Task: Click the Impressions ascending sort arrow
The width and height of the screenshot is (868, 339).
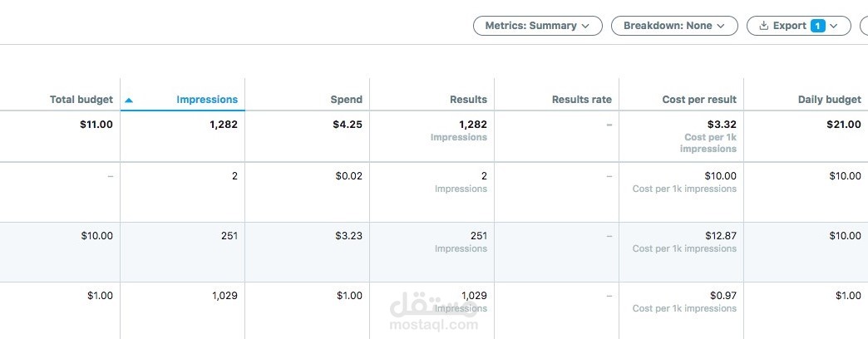Action: point(128,100)
